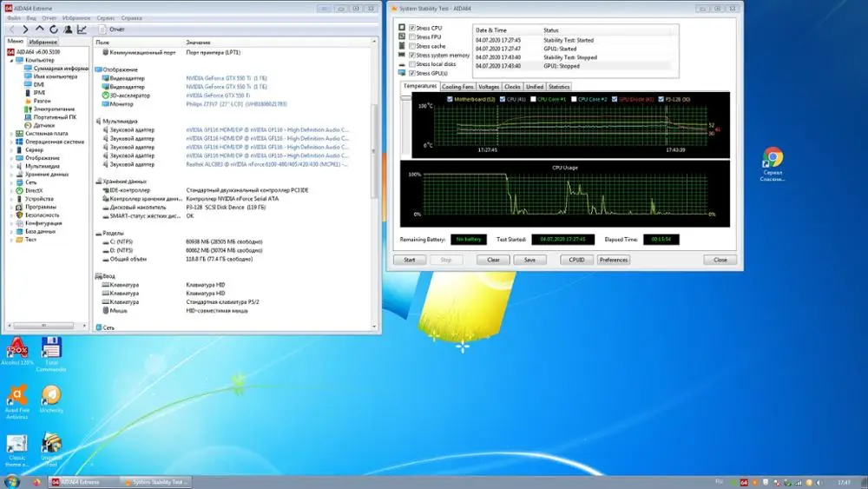This screenshot has width=868, height=489.
Task: Open Alcohol 120% desktop shortcut
Action: [17, 351]
